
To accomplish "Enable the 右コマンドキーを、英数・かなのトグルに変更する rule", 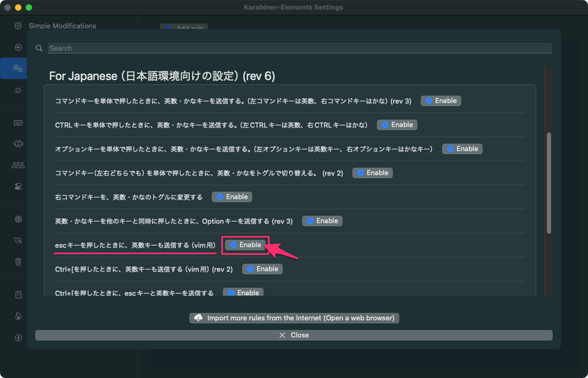I will (x=232, y=196).
